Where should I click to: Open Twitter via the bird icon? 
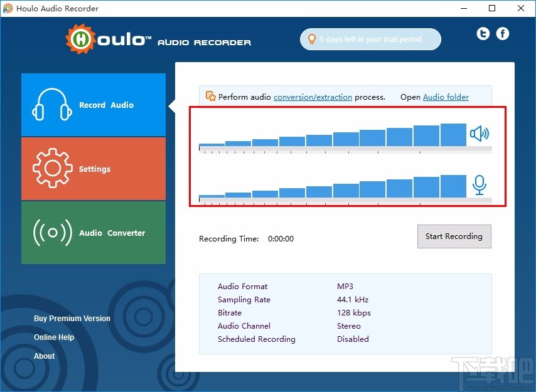pos(483,34)
